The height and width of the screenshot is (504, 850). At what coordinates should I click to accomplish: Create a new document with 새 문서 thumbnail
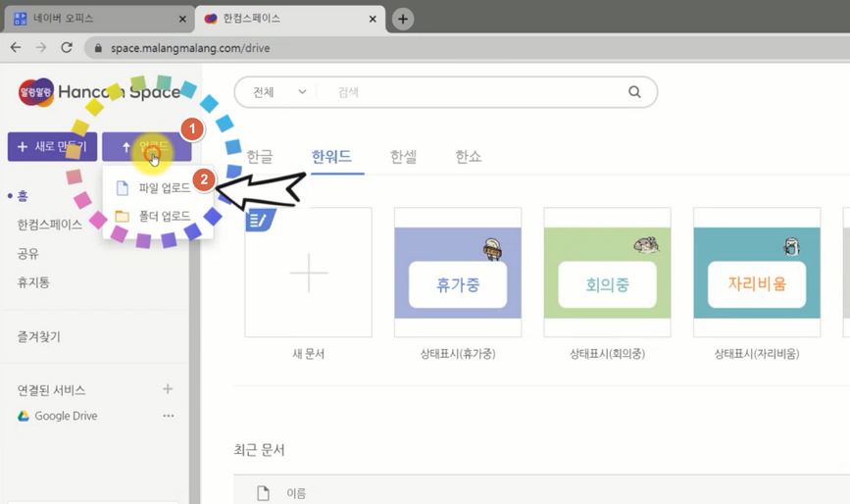click(309, 272)
